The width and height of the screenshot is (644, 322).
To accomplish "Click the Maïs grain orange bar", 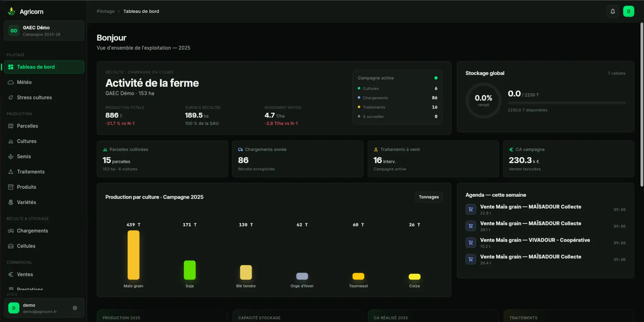I will click(x=133, y=255).
